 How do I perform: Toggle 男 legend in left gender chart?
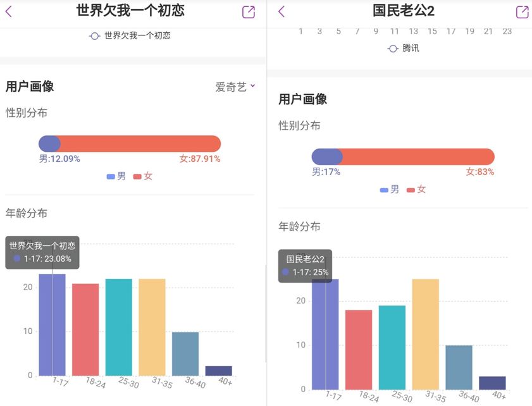point(116,176)
